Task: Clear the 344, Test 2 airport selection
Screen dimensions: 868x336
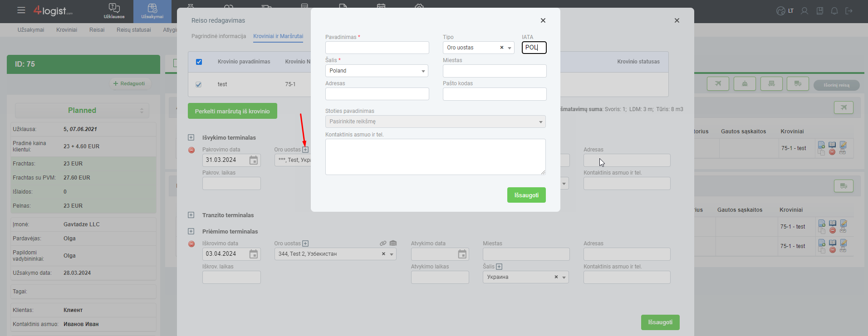Action: pos(383,254)
